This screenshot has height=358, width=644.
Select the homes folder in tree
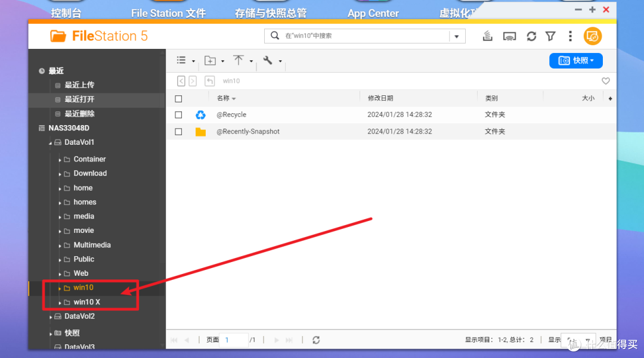pos(85,202)
